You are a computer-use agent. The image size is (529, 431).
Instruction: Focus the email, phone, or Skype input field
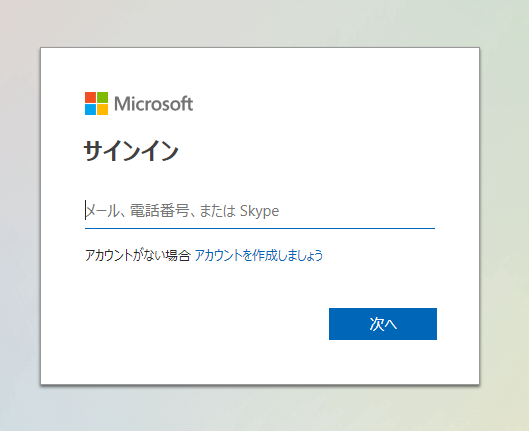[260, 211]
